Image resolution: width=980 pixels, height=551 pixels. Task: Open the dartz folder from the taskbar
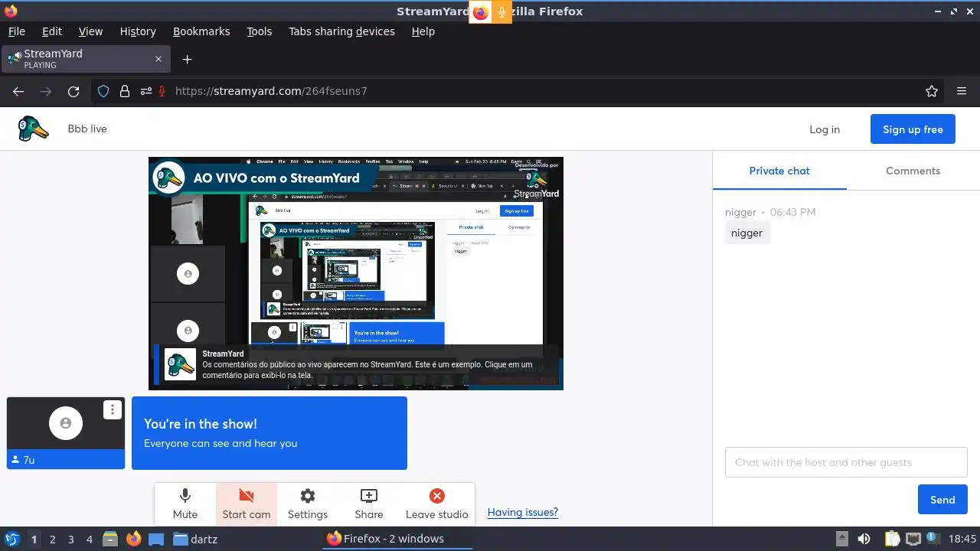[194, 539]
